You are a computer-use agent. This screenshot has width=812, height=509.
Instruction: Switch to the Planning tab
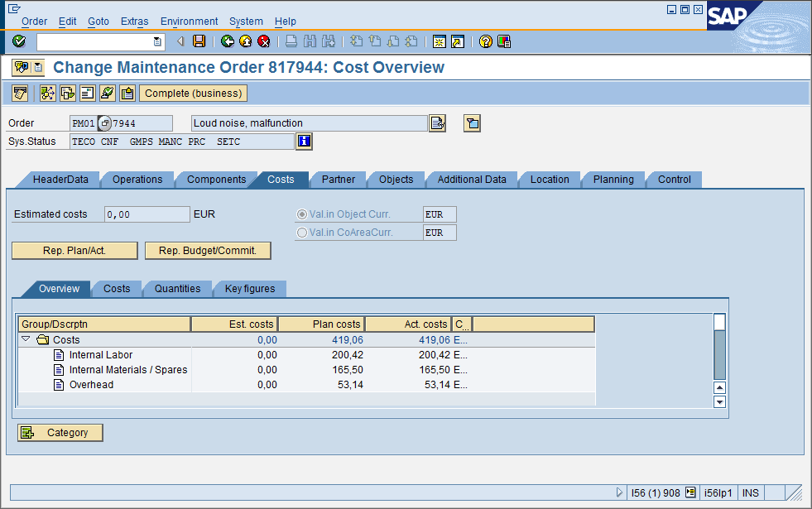[613, 179]
